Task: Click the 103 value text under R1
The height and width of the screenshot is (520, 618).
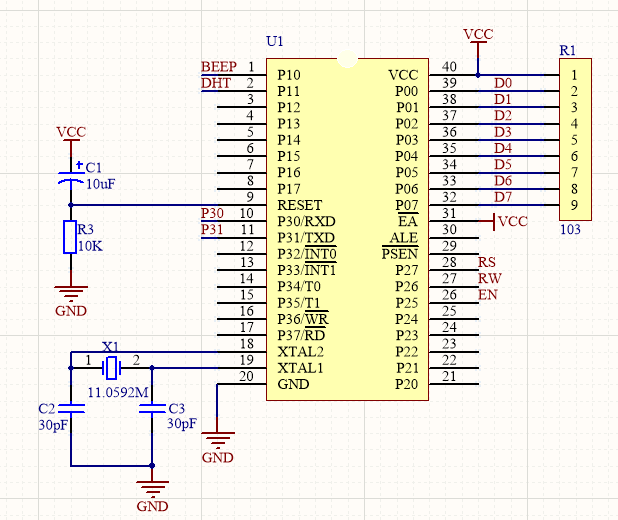Action: [570, 229]
